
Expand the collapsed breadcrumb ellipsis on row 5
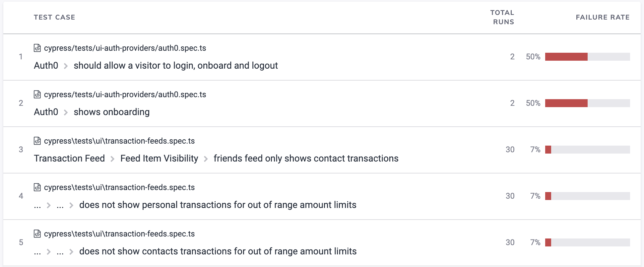pyautogui.click(x=37, y=251)
